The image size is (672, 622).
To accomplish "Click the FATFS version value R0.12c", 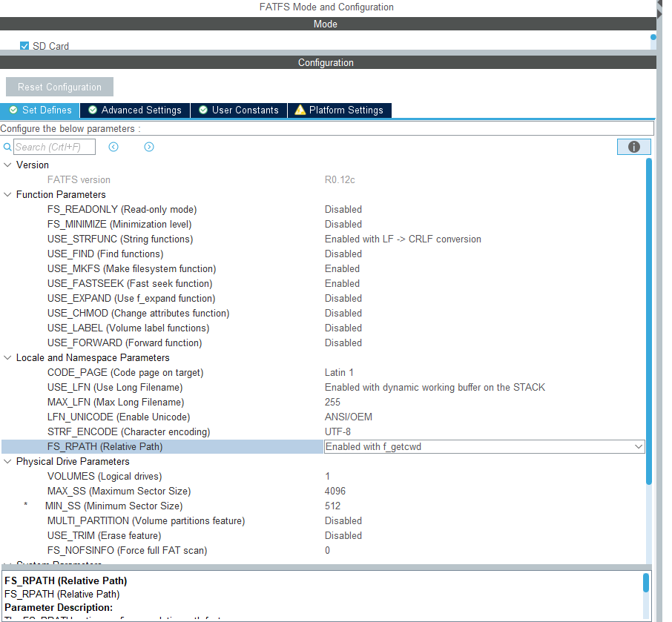I will [x=340, y=180].
